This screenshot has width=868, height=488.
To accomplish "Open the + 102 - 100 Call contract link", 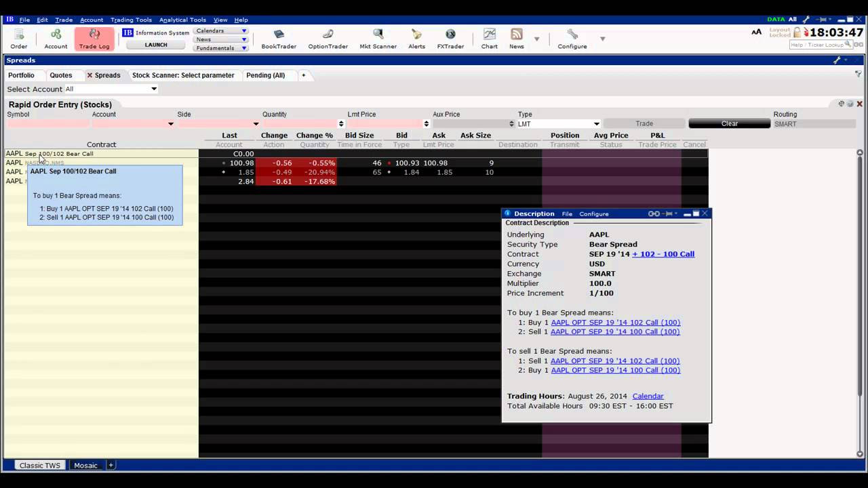I will click(x=663, y=254).
